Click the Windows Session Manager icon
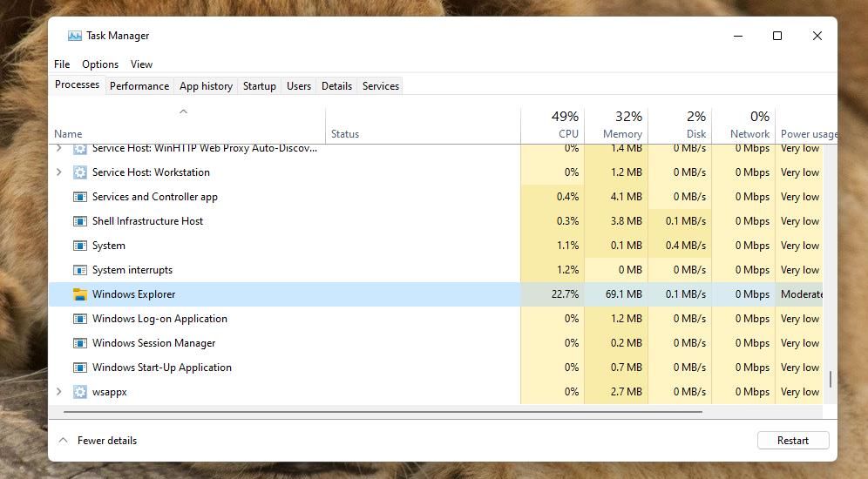Screen dimensions: 868x479 click(x=80, y=343)
